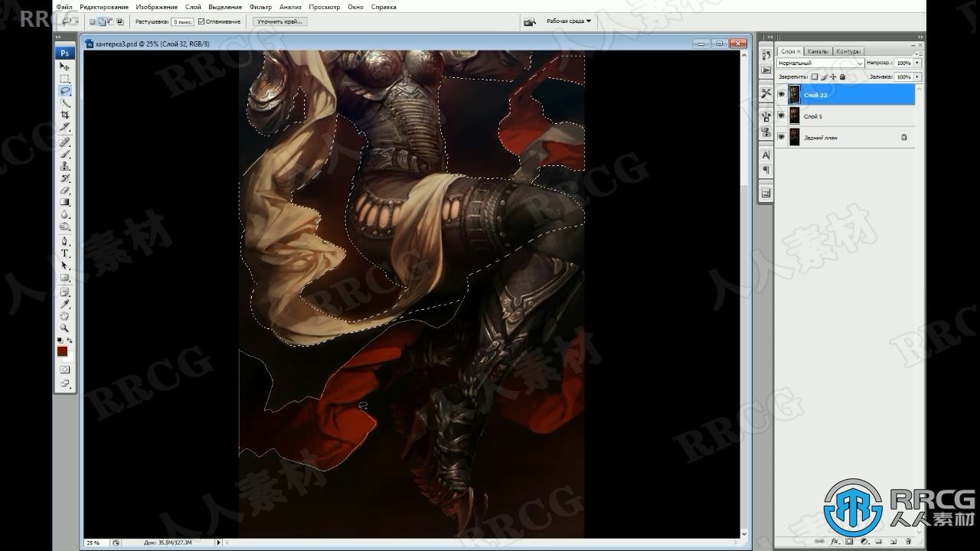980x551 pixels.
Task: Select the Gradient tool
Action: click(x=65, y=202)
